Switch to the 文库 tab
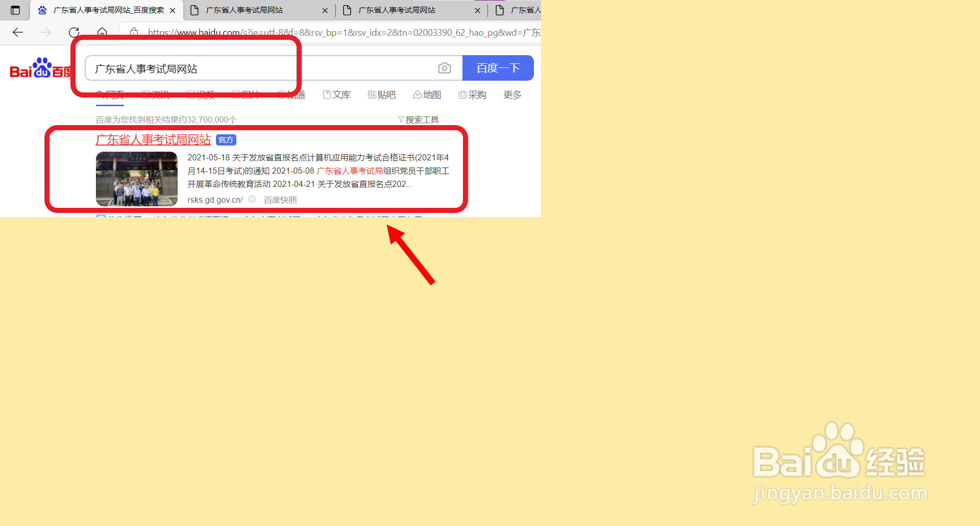The height and width of the screenshot is (526, 980). coord(337,95)
